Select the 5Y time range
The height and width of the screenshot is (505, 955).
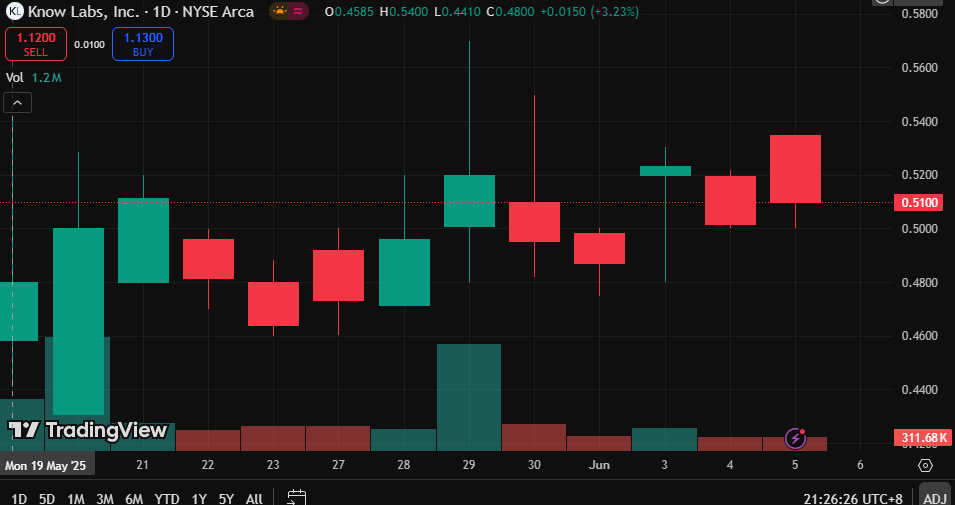click(227, 499)
